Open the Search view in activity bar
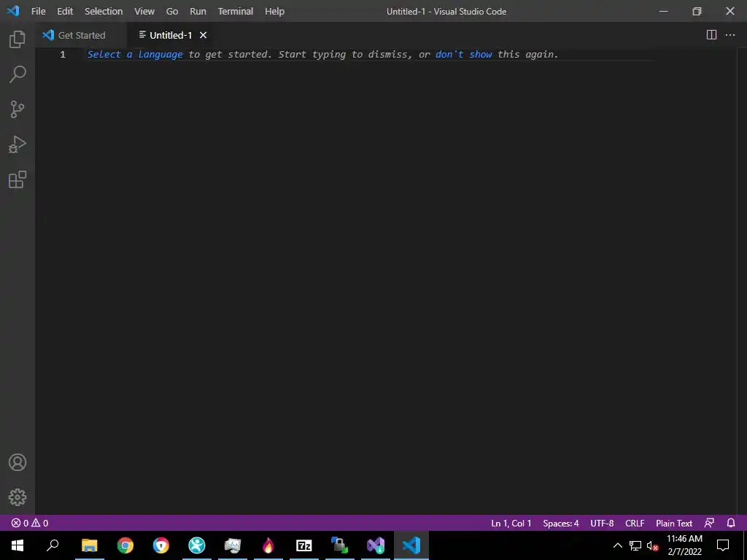Viewport: 747px width, 560px height. click(x=18, y=74)
